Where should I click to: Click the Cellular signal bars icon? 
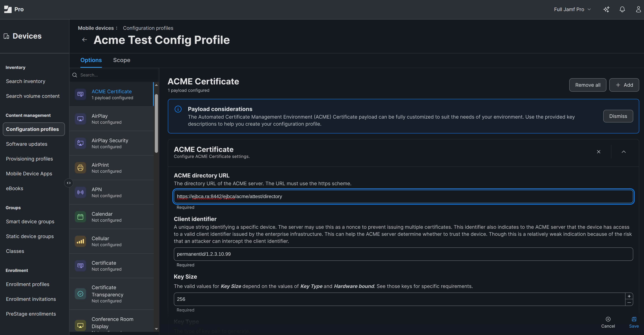[x=80, y=241]
